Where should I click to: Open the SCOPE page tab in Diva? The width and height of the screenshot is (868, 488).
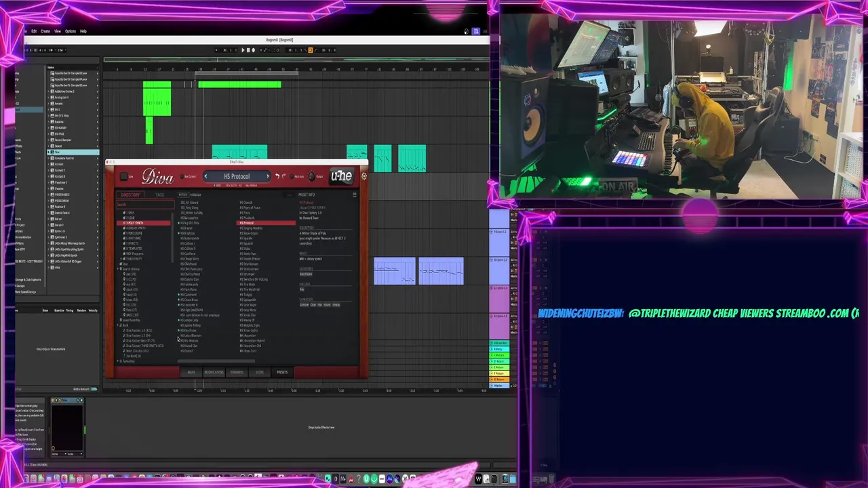coord(260,372)
